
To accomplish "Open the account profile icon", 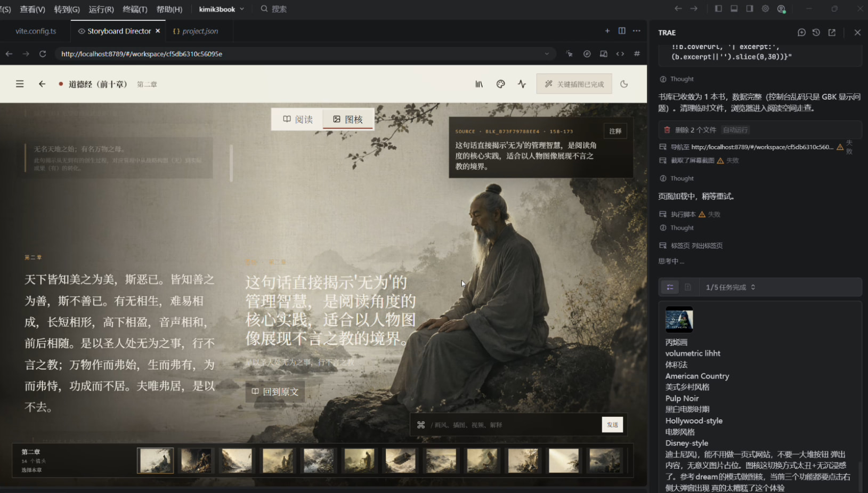I will 781,9.
